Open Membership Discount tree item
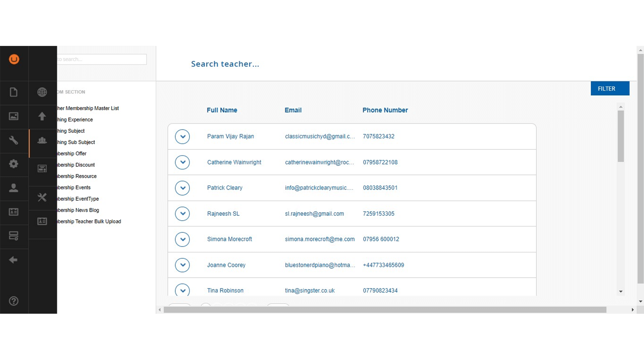This screenshot has height=362, width=644. [x=76, y=165]
